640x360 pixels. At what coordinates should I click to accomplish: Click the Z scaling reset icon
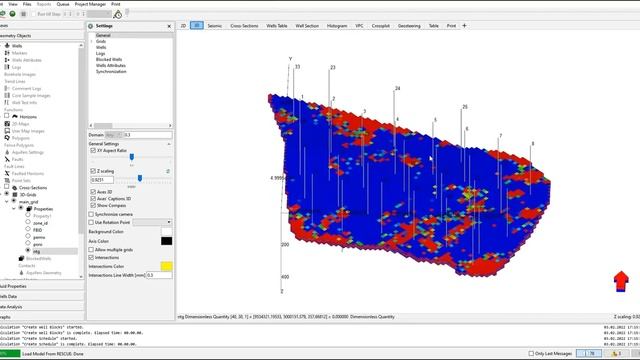click(x=168, y=171)
